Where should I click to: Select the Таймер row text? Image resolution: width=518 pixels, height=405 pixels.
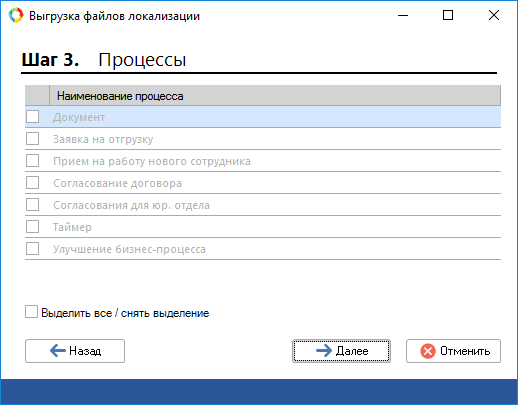pyautogui.click(x=72, y=227)
